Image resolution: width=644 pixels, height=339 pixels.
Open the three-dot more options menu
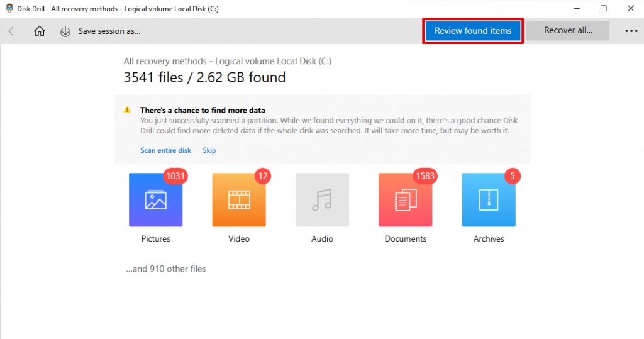click(631, 31)
